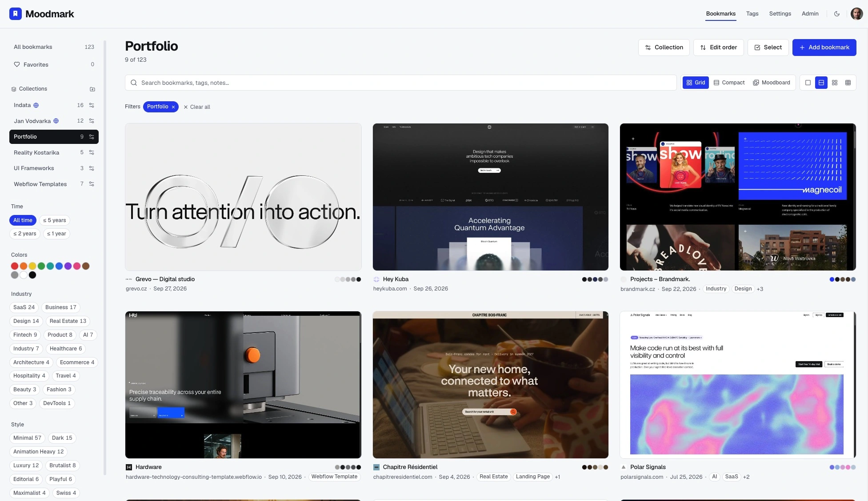Open the Admin tab
The image size is (868, 501).
pos(810,14)
